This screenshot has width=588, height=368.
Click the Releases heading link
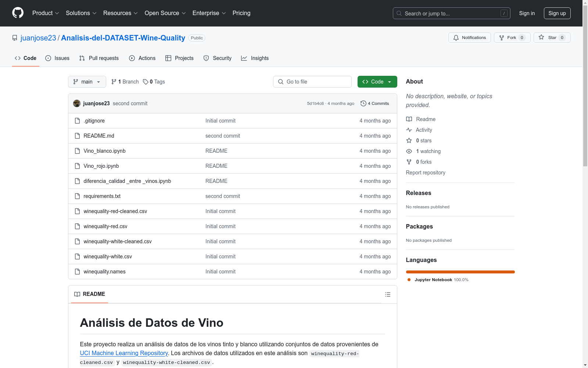pyautogui.click(x=419, y=193)
